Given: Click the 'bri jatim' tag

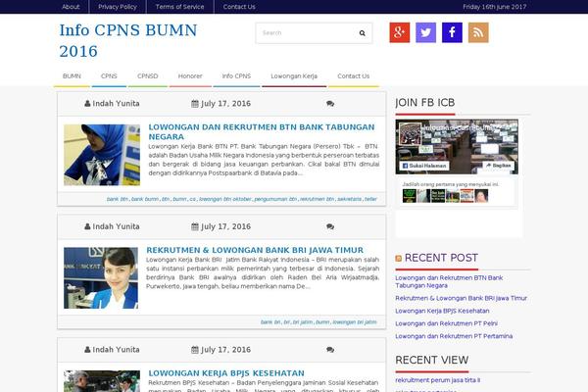Looking at the screenshot, I should point(303,322).
